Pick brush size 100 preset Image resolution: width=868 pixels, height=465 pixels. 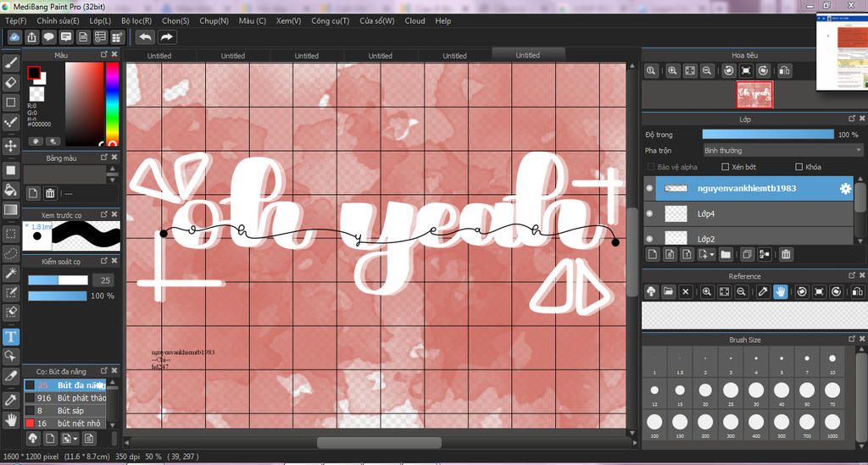tap(654, 425)
